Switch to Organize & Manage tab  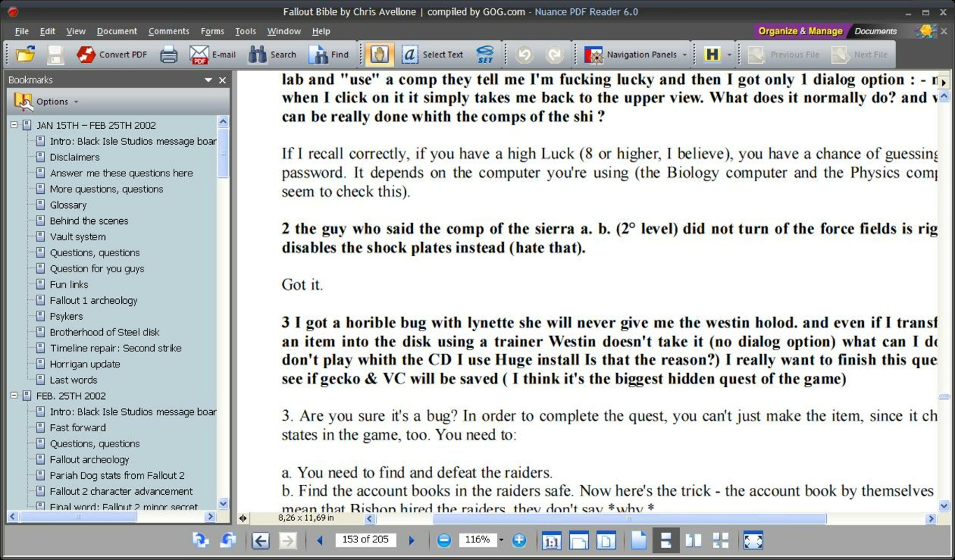[800, 31]
